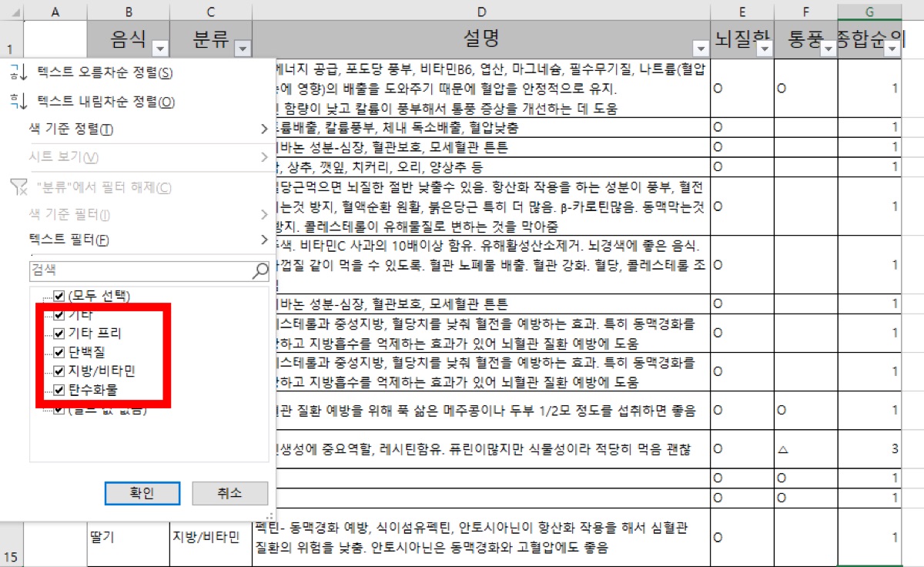Click the descending text sort icon
Viewport: 924px width, 567px height.
point(19,101)
